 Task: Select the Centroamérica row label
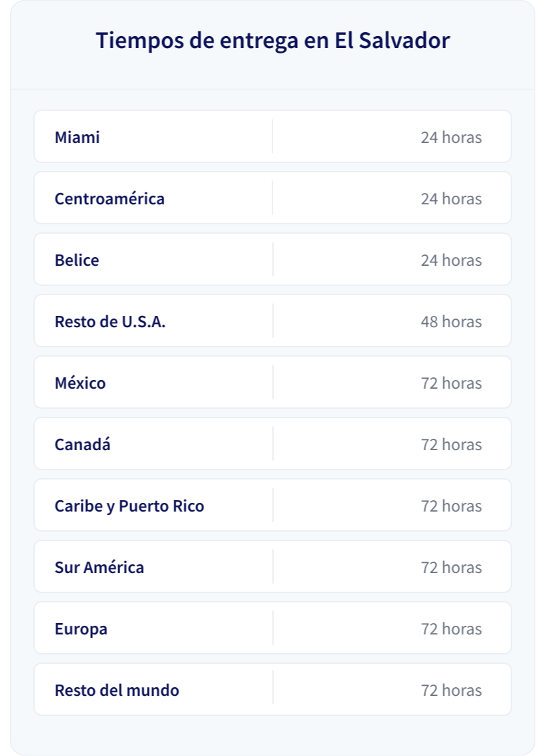(109, 198)
